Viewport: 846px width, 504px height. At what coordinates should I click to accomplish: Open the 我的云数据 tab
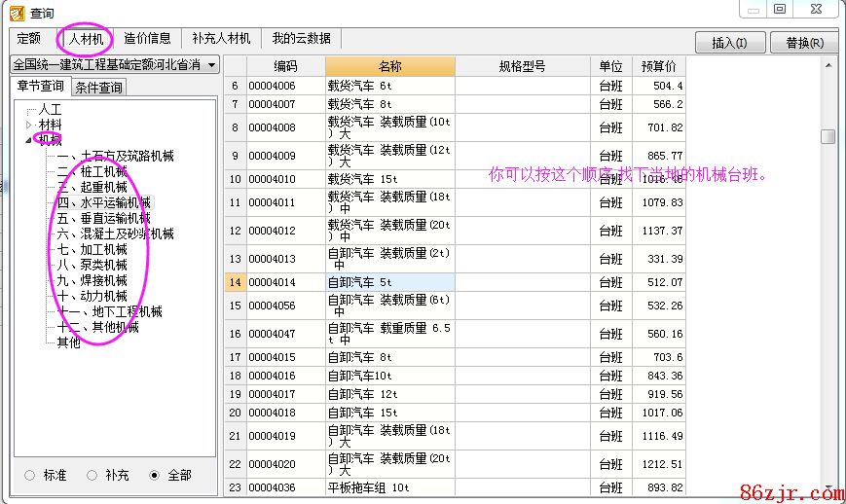pos(301,39)
